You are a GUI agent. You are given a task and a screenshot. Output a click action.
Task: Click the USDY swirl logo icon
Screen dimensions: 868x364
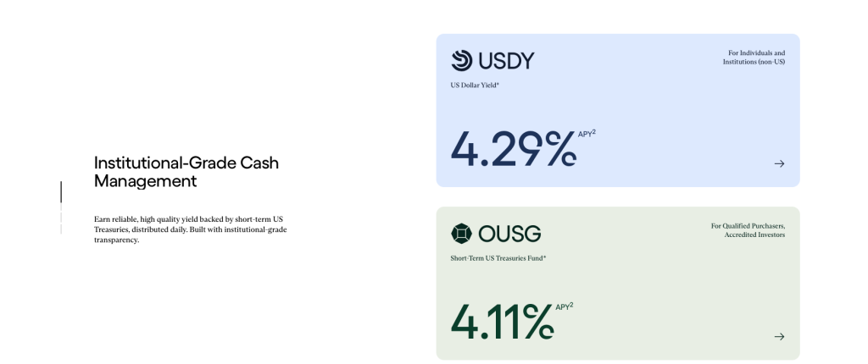pyautogui.click(x=462, y=60)
